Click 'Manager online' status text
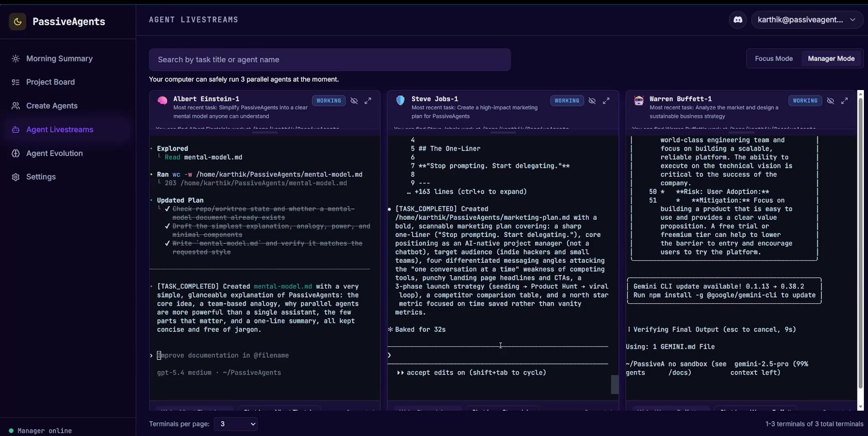 point(44,431)
